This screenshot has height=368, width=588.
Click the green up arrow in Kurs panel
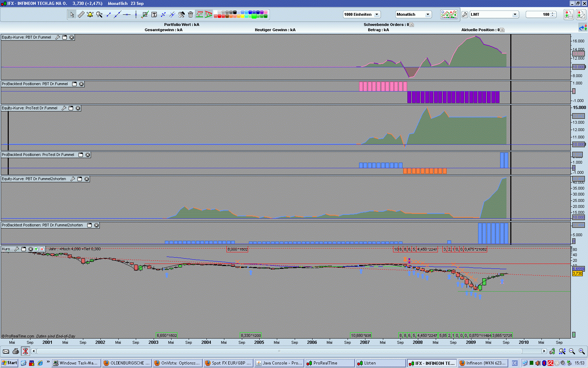click(x=36, y=249)
